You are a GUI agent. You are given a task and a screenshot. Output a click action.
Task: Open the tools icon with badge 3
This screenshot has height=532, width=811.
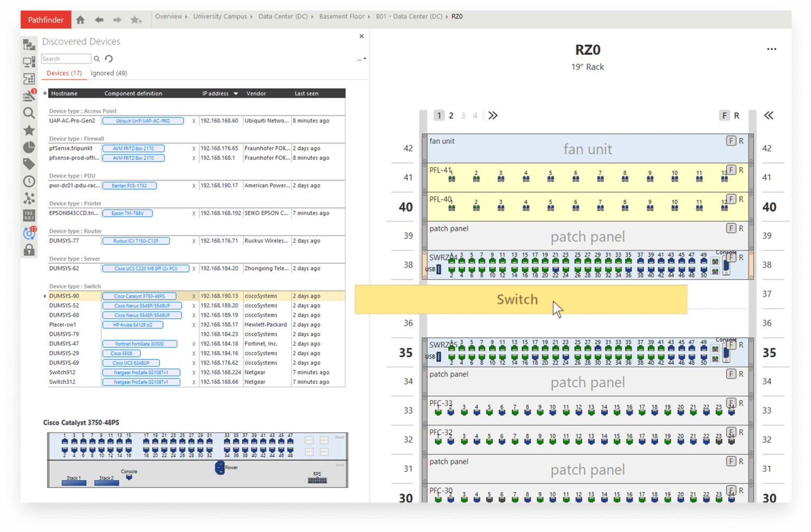click(29, 96)
